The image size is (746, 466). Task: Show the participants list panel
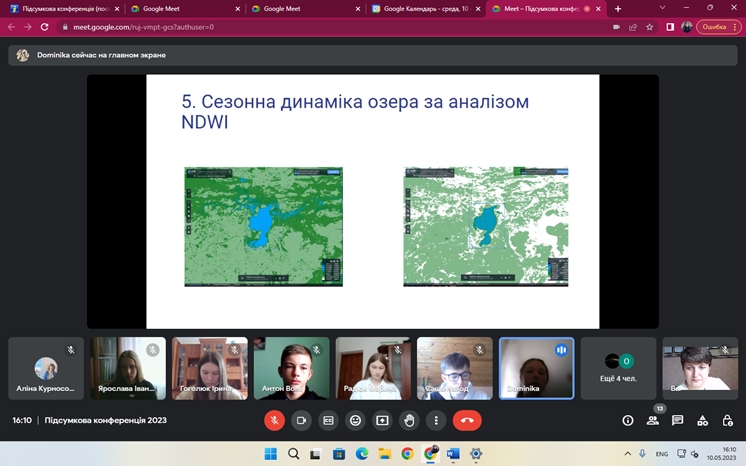pyautogui.click(x=653, y=421)
